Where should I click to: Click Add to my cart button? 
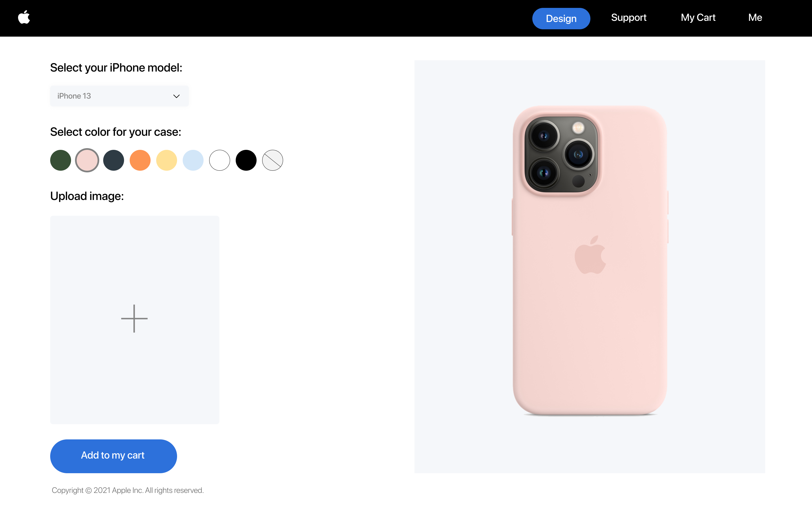(x=114, y=456)
